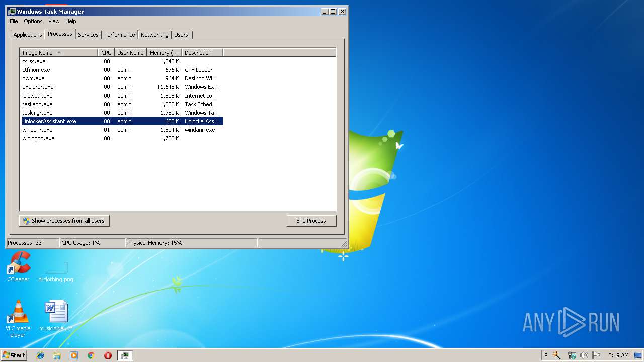The height and width of the screenshot is (362, 644).
Task: Select the winlogon.exe process row
Action: (x=121, y=138)
